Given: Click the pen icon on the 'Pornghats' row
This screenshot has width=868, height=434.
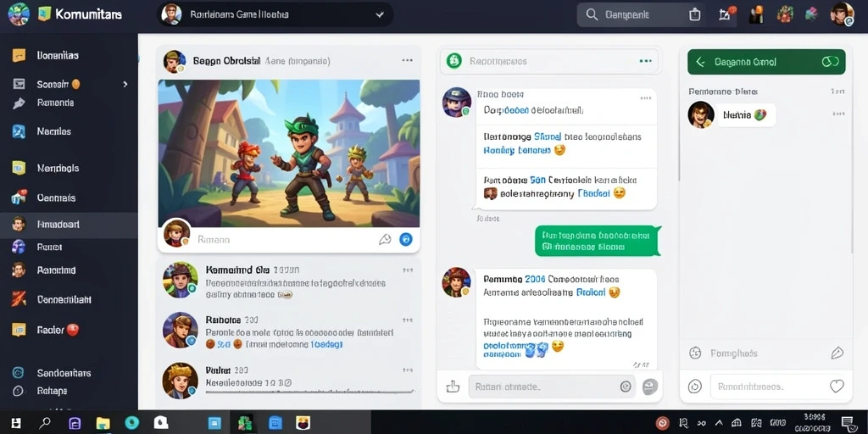Looking at the screenshot, I should pos(837,353).
